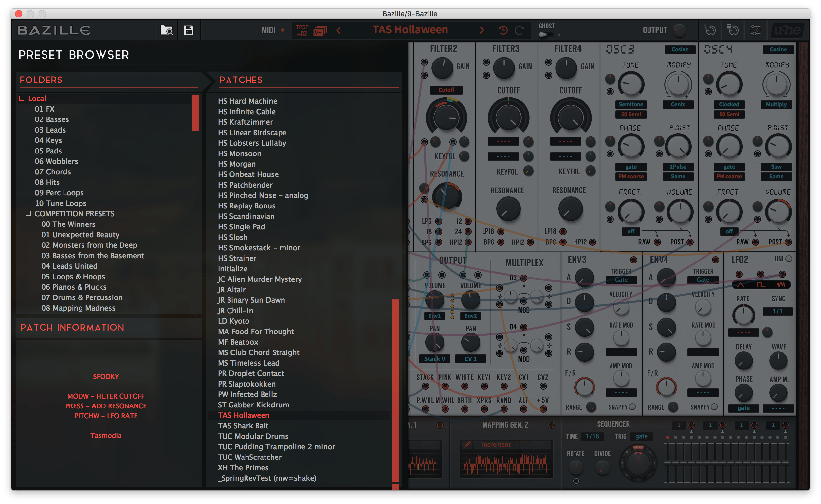The width and height of the screenshot is (821, 504).
Task: Open the second gear-list icon in header
Action: [732, 30]
